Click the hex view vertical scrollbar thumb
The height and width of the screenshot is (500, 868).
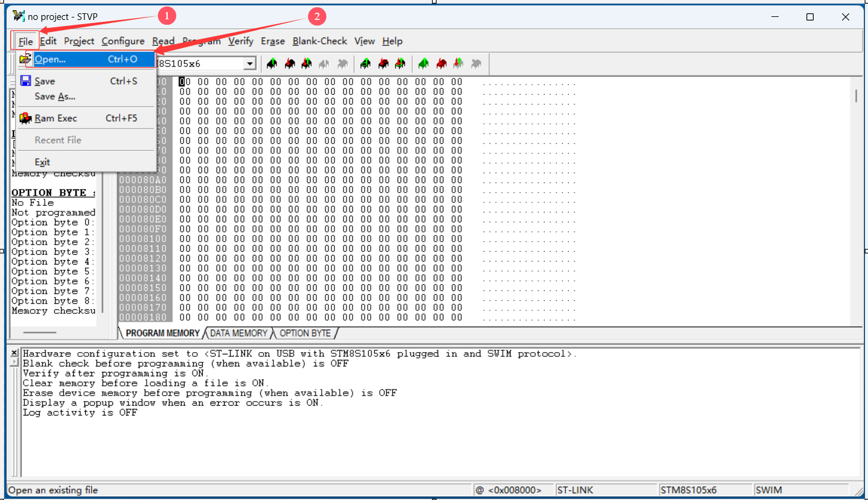coord(856,96)
